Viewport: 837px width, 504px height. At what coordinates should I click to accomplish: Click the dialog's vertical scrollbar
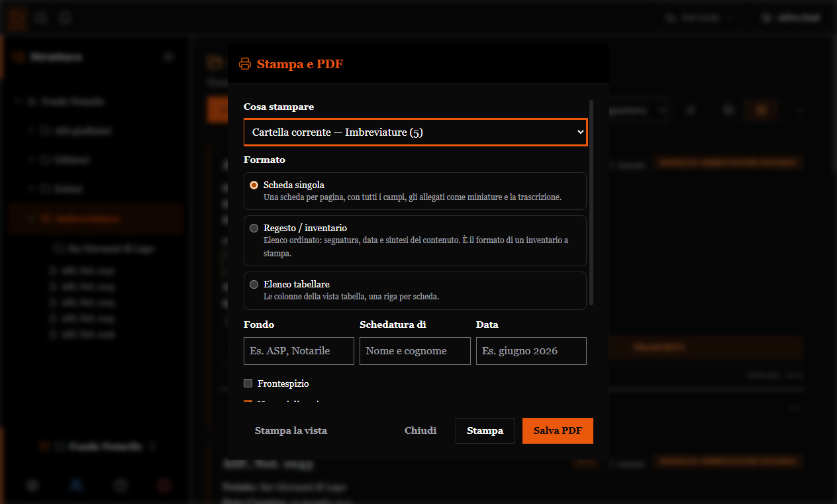[x=591, y=203]
